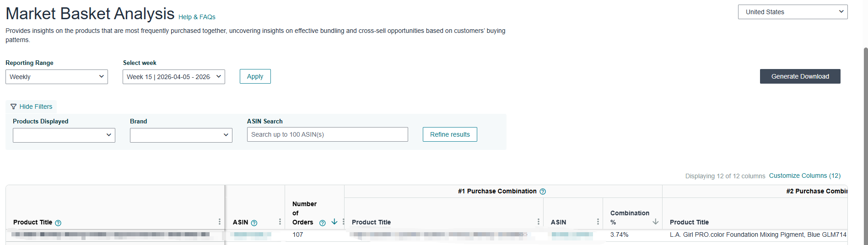868x245 pixels.
Task: Open first ASIN column menu dots
Action: coord(280,222)
